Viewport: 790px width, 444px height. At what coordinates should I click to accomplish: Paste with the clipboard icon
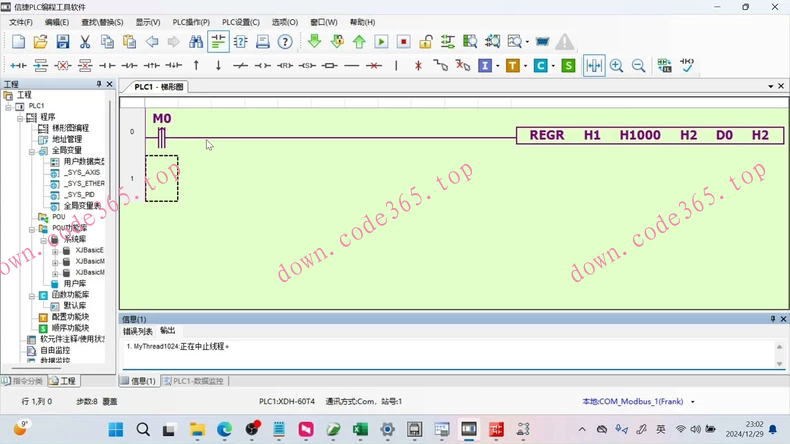129,41
